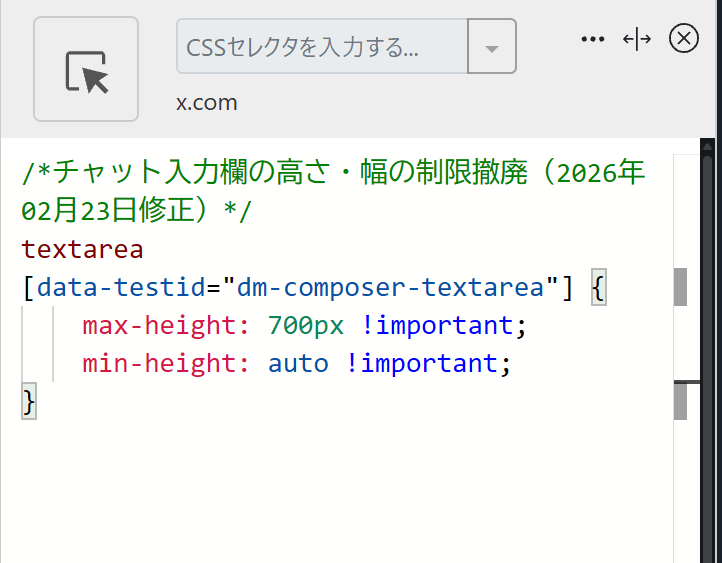Click the min-height property name
This screenshot has width=722, height=563.
160,363
